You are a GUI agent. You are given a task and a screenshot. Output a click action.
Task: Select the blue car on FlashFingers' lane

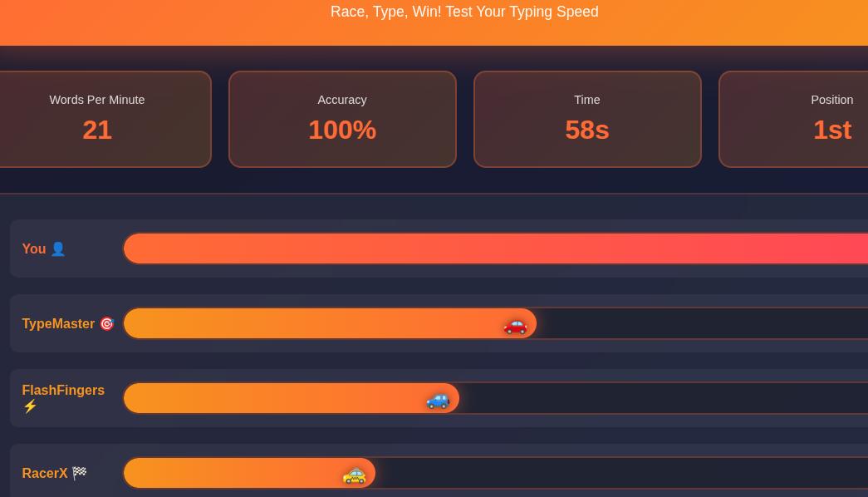438,401
